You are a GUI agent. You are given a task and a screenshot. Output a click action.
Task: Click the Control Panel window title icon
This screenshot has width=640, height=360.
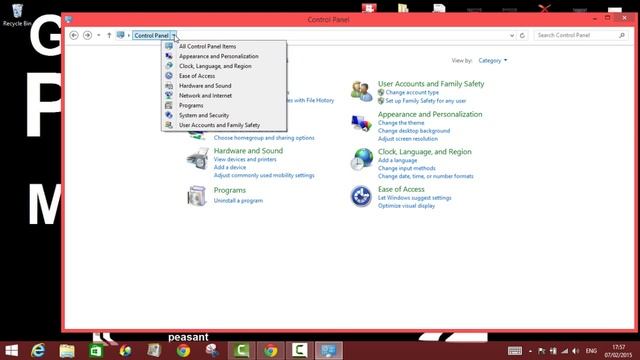[68, 20]
